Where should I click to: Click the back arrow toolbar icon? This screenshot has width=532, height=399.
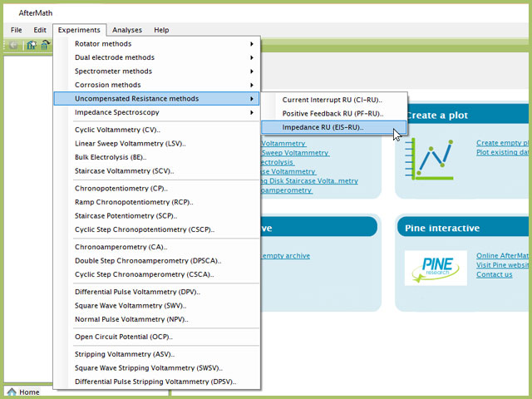(13, 45)
